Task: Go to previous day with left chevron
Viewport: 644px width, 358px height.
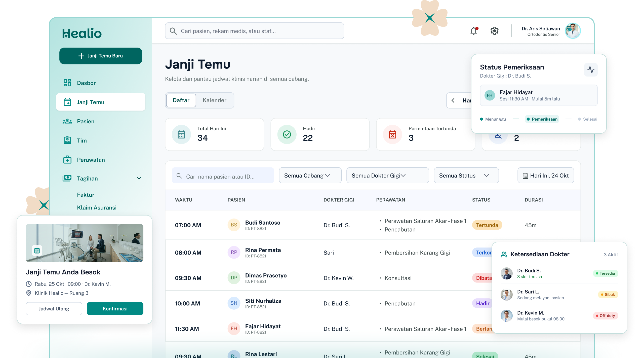Action: tap(453, 100)
